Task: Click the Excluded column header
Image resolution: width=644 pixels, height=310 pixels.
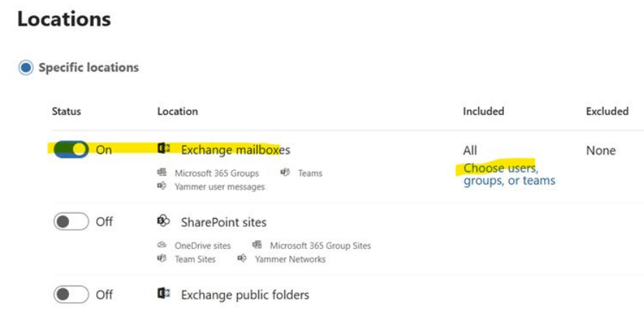Action: click(x=607, y=111)
